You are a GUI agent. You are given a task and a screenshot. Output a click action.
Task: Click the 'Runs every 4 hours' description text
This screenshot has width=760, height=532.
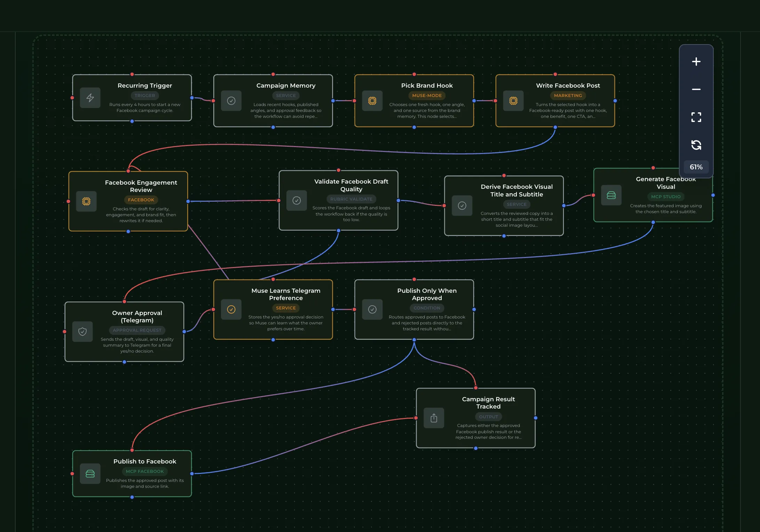(x=145, y=107)
